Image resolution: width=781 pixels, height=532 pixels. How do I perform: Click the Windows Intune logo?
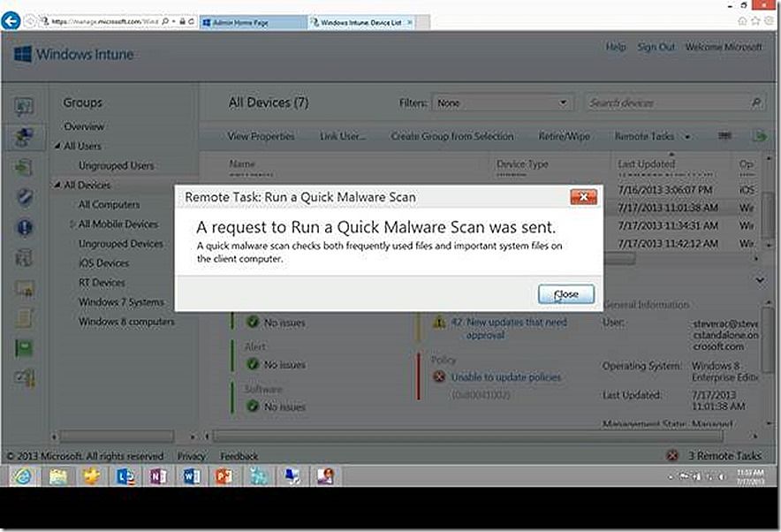[x=73, y=54]
